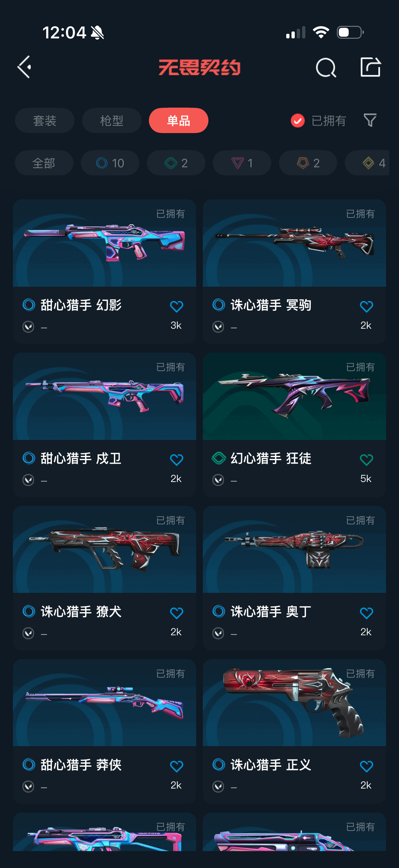Select the yellow diamond tier chip 4

pyautogui.click(x=367, y=163)
